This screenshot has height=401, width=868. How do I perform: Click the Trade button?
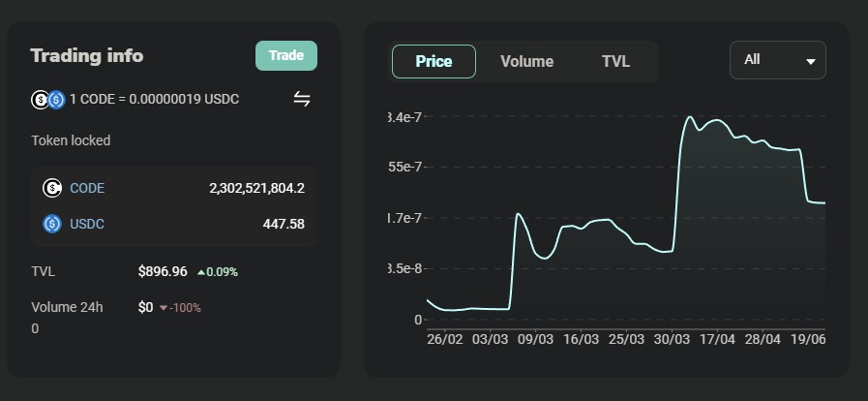pyautogui.click(x=286, y=55)
